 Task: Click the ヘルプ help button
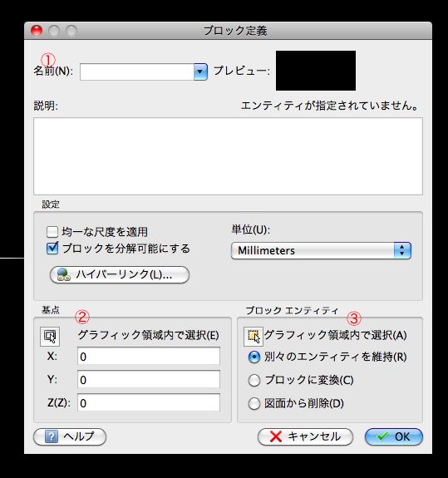[70, 436]
